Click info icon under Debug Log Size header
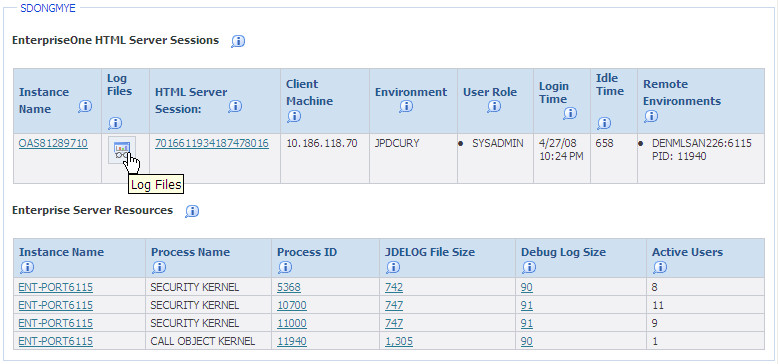 [529, 268]
